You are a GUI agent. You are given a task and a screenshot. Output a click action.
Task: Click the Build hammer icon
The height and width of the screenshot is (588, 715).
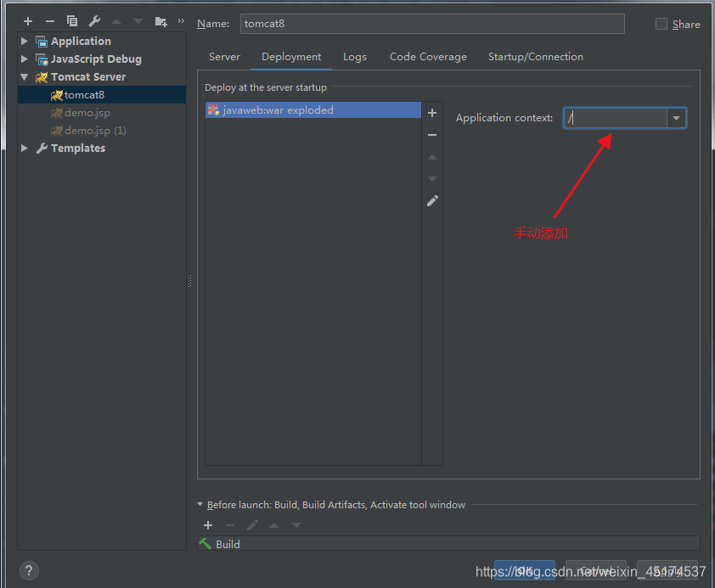pyautogui.click(x=205, y=544)
